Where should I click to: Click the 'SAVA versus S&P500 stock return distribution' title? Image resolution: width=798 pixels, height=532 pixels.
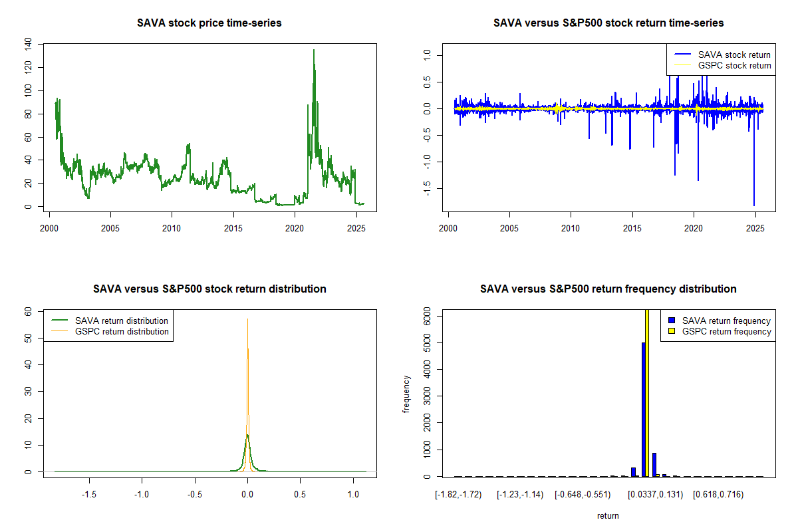coord(209,289)
